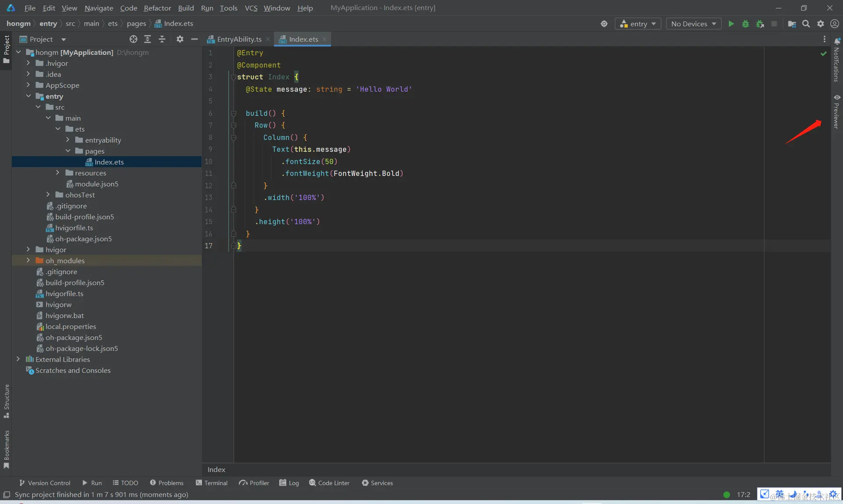843x504 pixels.
Task: Open the Profiler tool window
Action: coord(254,483)
